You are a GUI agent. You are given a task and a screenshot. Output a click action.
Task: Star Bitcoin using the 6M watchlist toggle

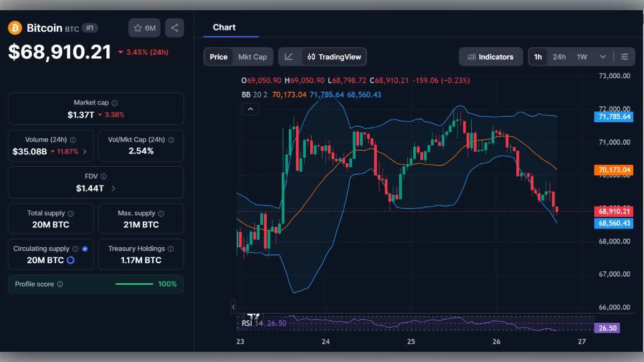click(x=144, y=28)
